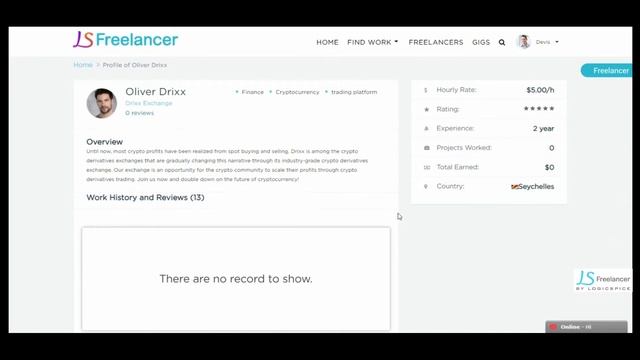The height and width of the screenshot is (360, 640).
Task: Click the user avatar in navbar
Action: click(524, 42)
